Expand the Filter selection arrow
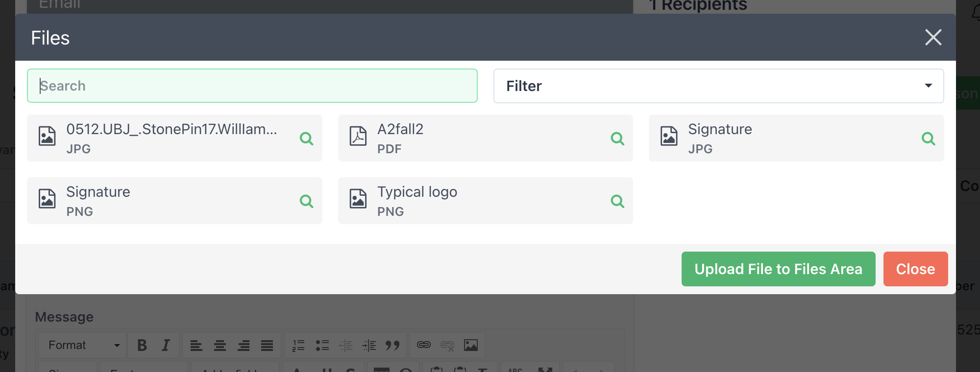980x372 pixels. 928,86
